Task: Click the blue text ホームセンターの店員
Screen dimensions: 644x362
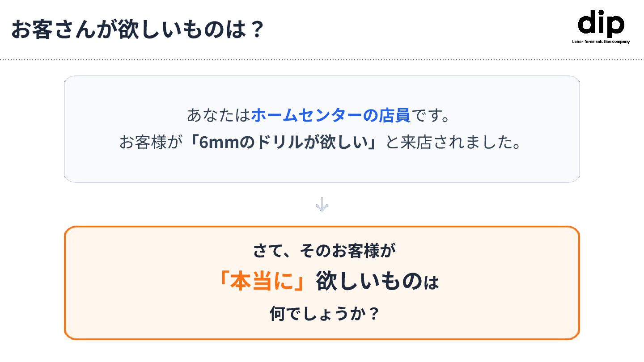Action: (x=330, y=115)
